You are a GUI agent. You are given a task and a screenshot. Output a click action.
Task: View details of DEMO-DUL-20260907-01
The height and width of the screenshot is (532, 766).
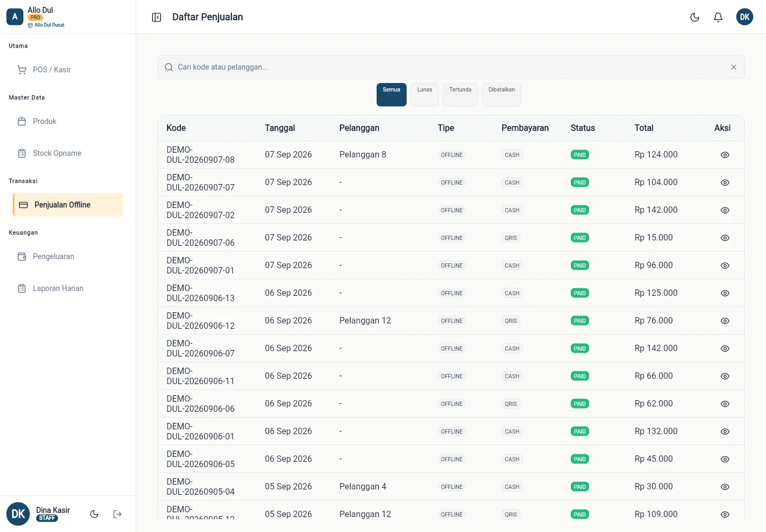[x=725, y=265]
